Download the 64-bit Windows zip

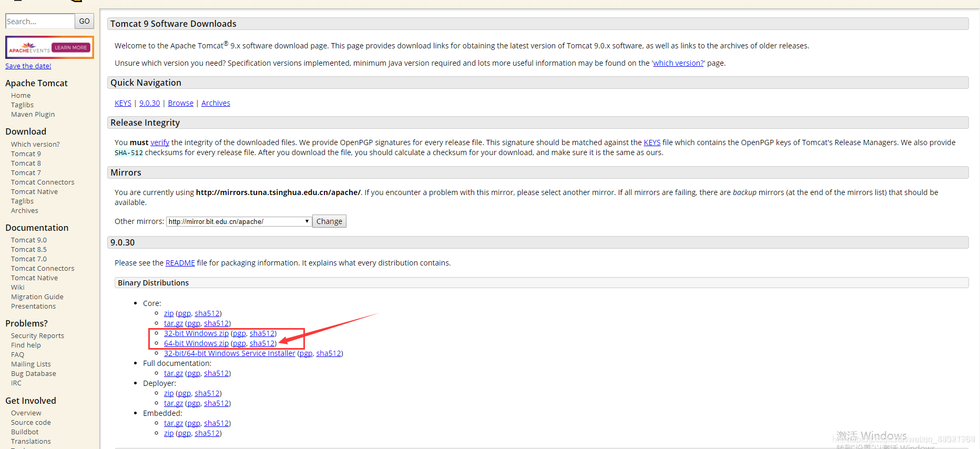[x=196, y=343]
